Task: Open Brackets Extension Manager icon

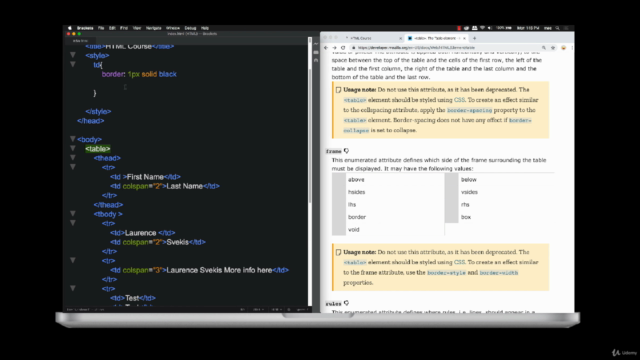Action: point(316,52)
